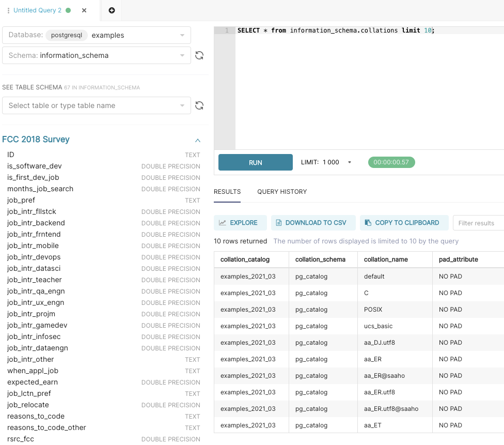Viewport: 504px width, 445px height.
Task: Refresh the table list with its reload icon
Action: pyautogui.click(x=199, y=105)
